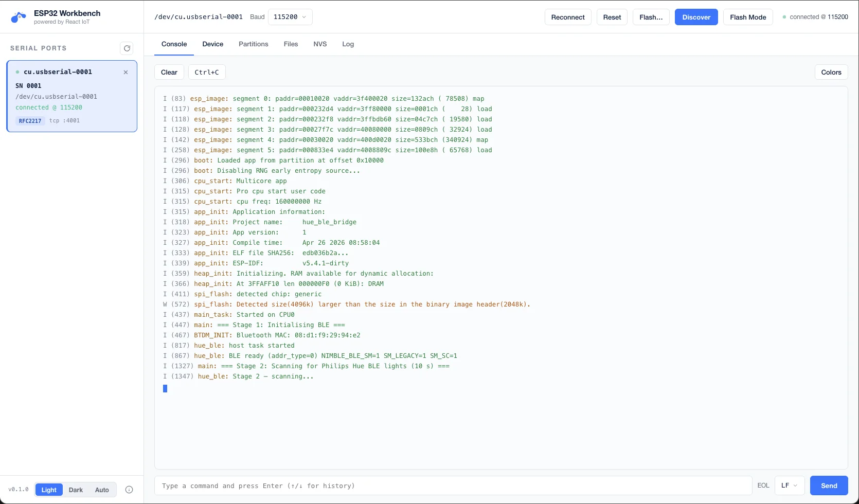
Task: Click the 'SN 0001' text in port card
Action: 28,86
